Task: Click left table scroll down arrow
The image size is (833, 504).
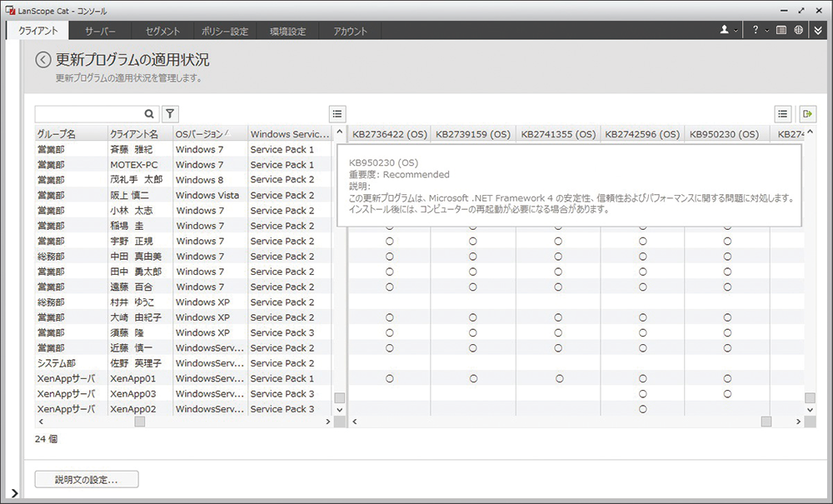Action: [x=340, y=410]
